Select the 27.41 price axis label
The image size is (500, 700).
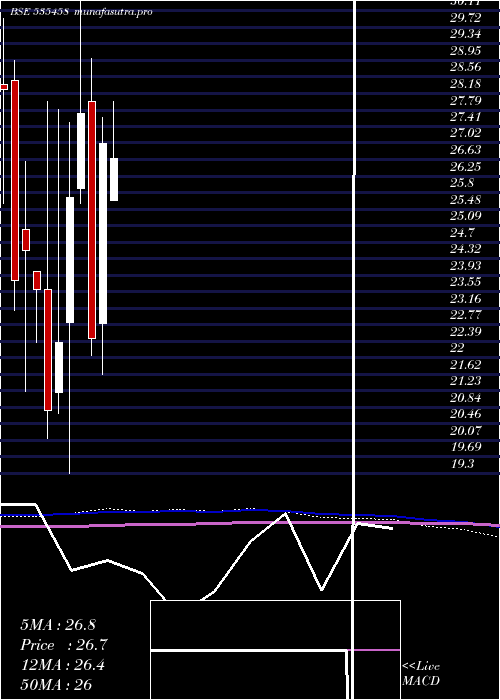click(x=466, y=117)
